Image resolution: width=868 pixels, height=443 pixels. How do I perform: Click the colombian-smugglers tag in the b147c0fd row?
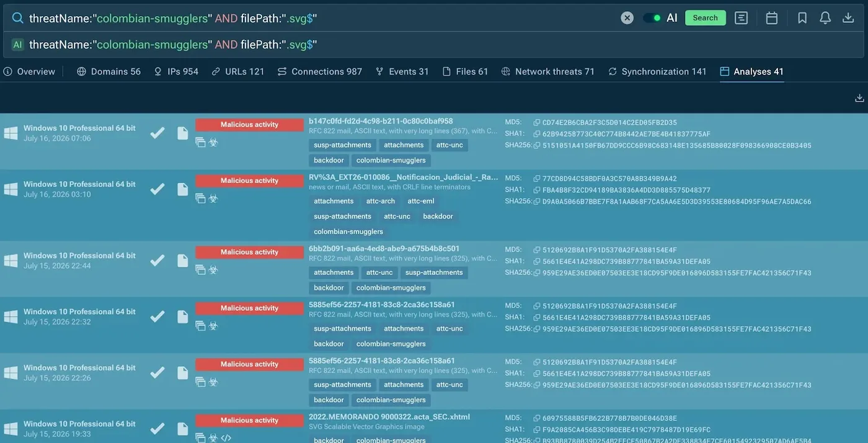391,160
